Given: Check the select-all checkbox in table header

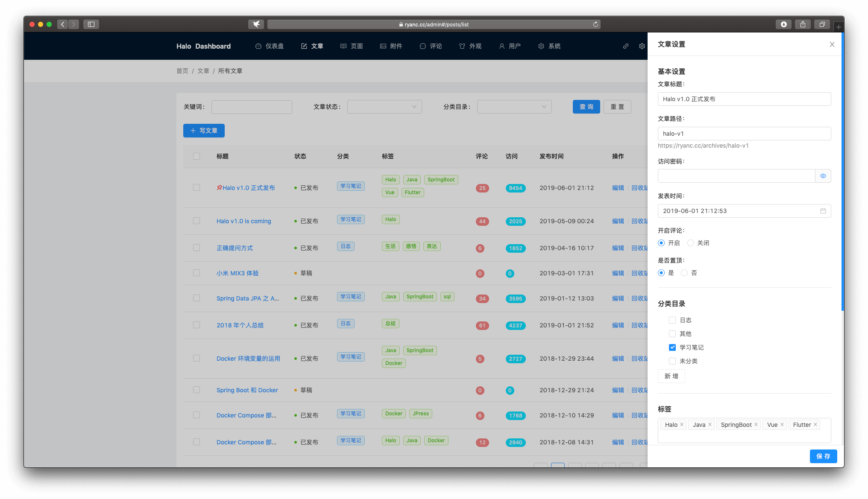Looking at the screenshot, I should [196, 156].
